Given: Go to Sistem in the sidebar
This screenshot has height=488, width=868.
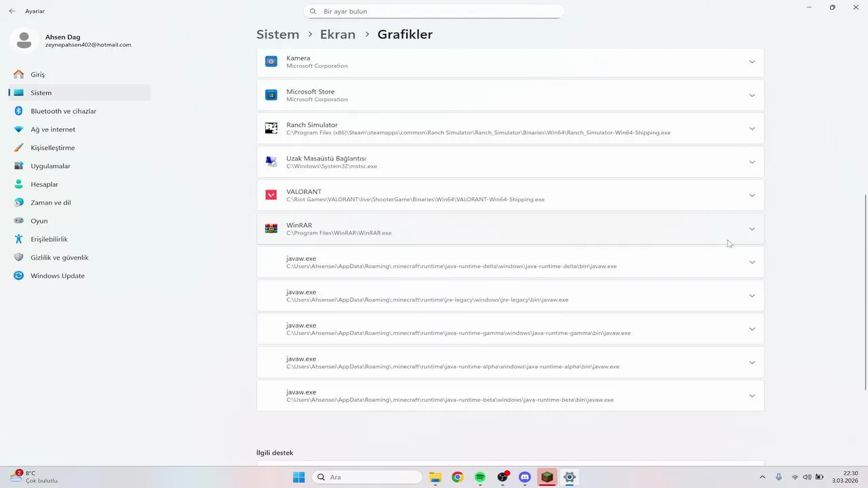Looking at the screenshot, I should [79, 93].
